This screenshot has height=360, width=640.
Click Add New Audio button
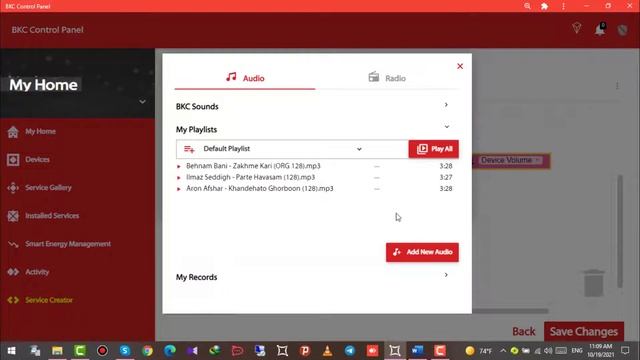pos(422,252)
